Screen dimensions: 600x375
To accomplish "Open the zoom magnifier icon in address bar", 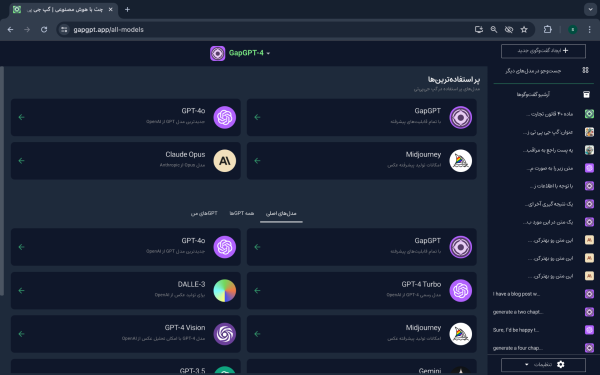I will tap(494, 29).
